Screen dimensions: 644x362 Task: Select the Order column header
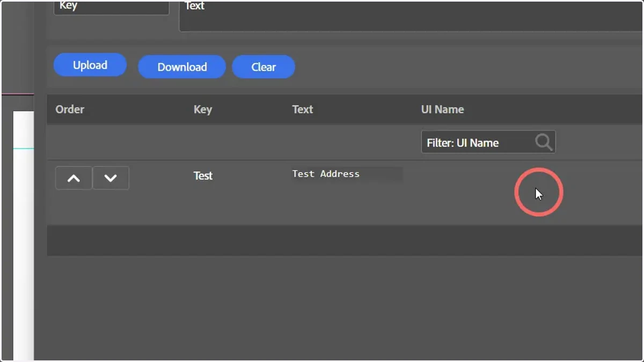(x=70, y=109)
